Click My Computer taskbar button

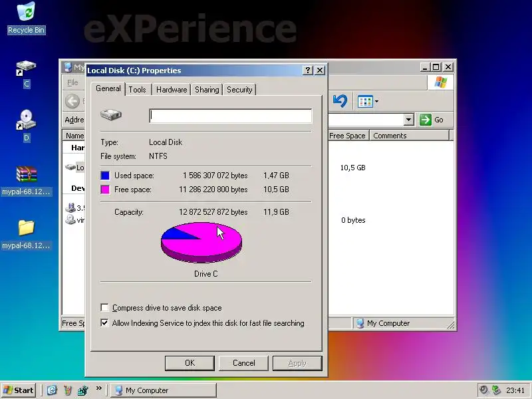pos(164,390)
